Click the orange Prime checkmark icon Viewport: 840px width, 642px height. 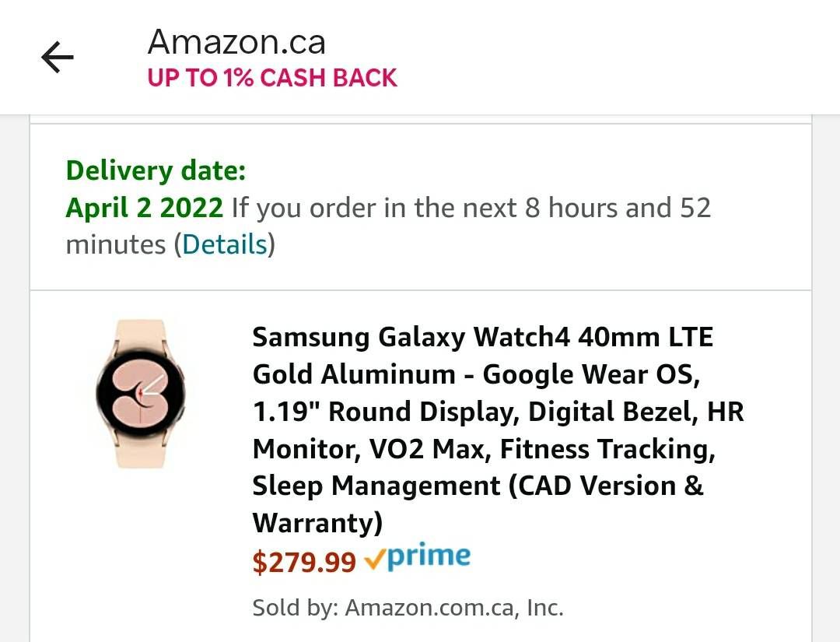(x=374, y=559)
